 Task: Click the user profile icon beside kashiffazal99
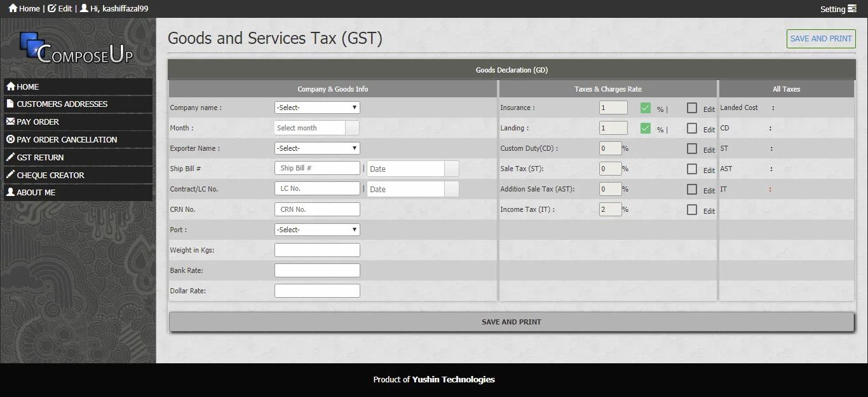coord(84,8)
